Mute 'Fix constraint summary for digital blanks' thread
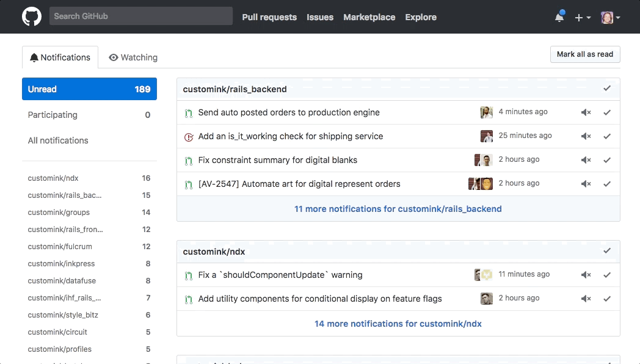 586,160
